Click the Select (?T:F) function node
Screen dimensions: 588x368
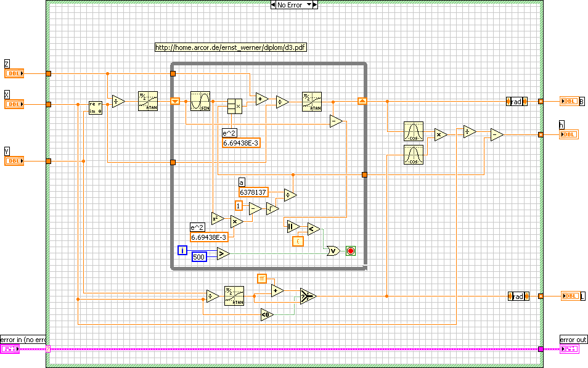308,296
